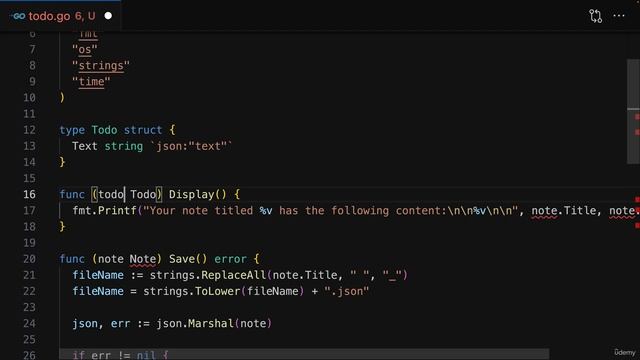Image resolution: width=640 pixels, height=360 pixels.
Task: Click the ".json" string literal
Action: [347, 291]
